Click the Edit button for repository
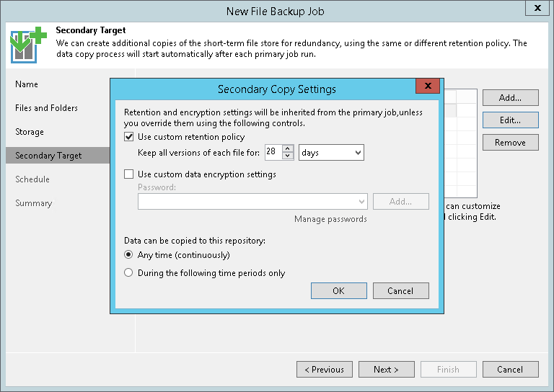 510,120
